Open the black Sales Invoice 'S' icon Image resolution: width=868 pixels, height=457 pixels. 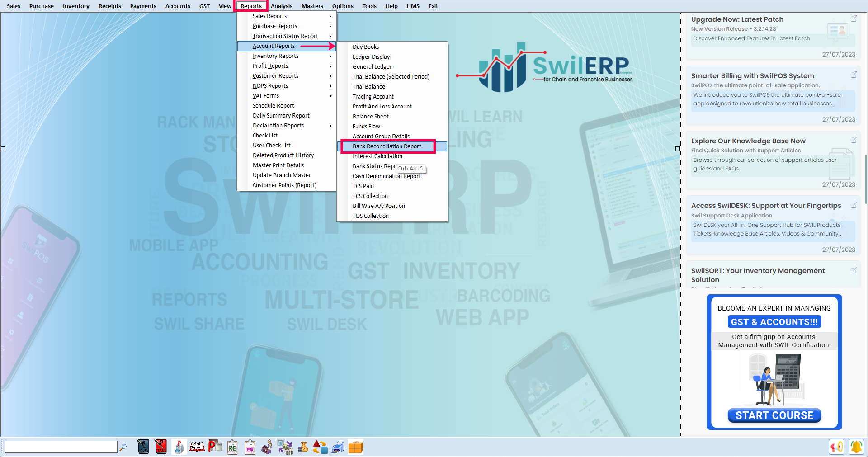pos(143,447)
